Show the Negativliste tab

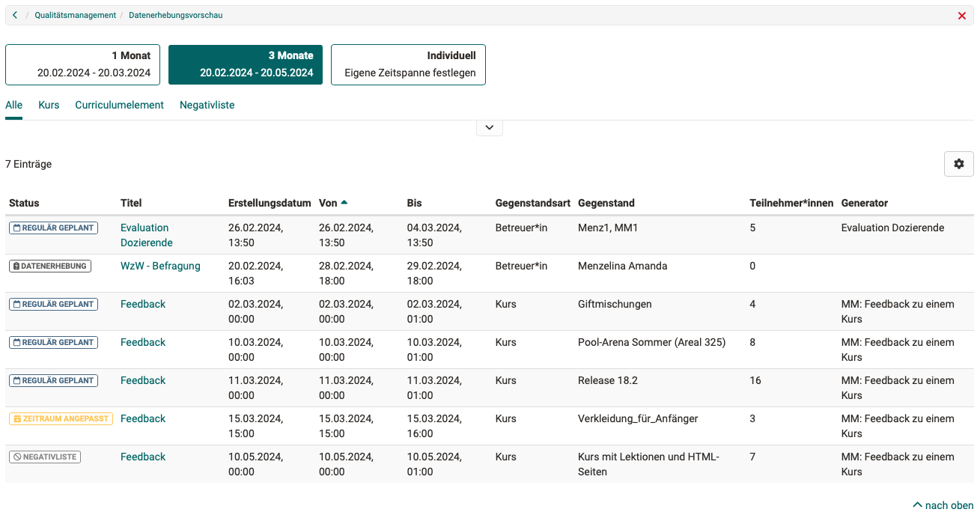pyautogui.click(x=207, y=105)
